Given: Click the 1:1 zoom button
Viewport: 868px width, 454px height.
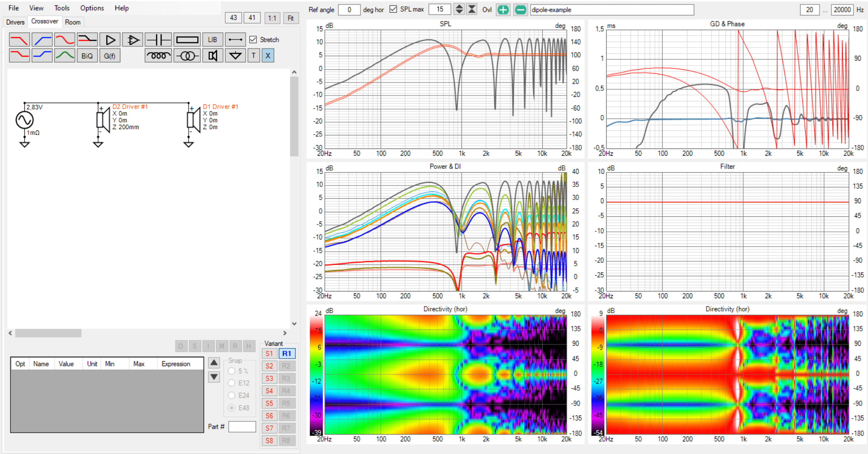Looking at the screenshot, I should (x=272, y=18).
